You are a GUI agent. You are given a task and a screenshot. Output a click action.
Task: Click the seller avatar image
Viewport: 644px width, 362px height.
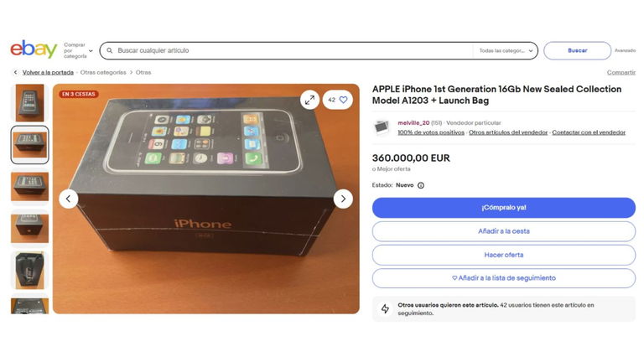click(x=382, y=127)
